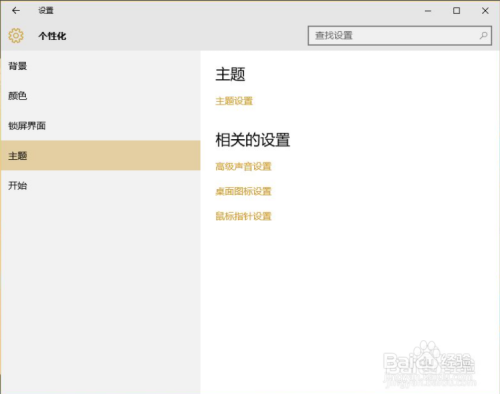Click the 设置 window title text
The image size is (500, 394).
[x=46, y=11]
